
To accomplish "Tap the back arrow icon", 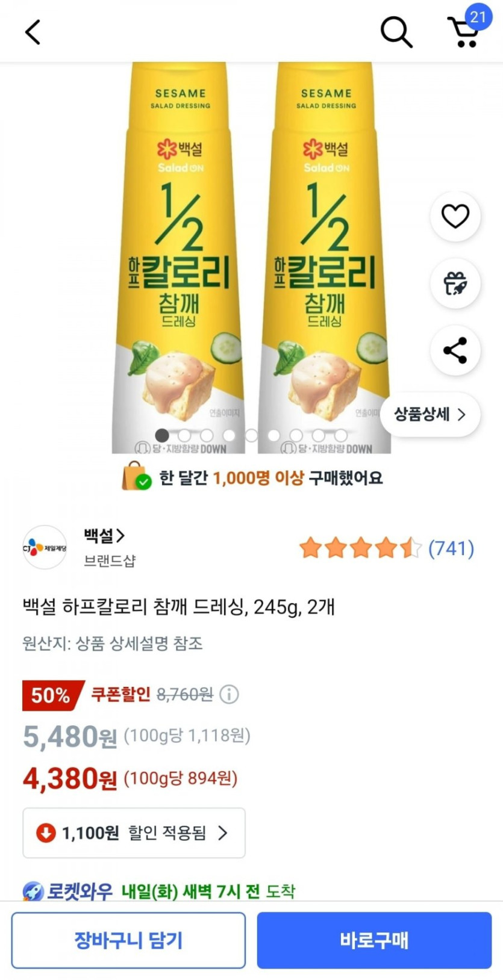I will [33, 32].
